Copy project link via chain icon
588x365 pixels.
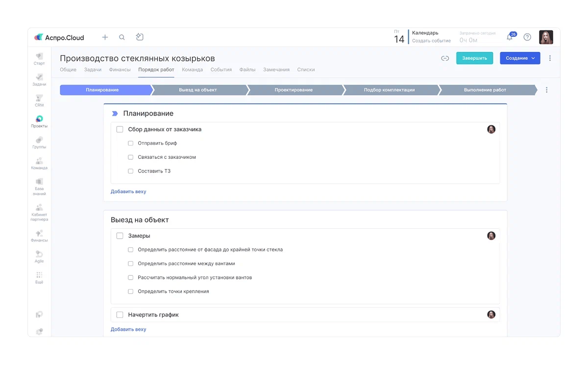(445, 58)
